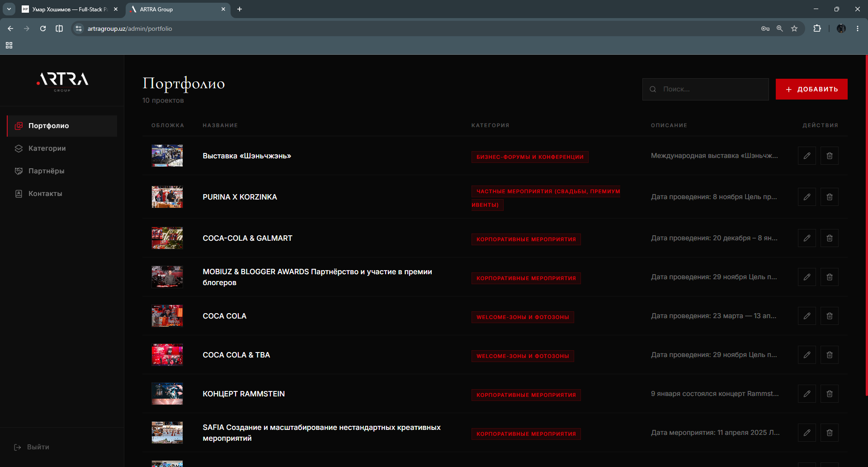Open the saved passwords key icon
Screen dimensions: 868x467
tap(765, 29)
